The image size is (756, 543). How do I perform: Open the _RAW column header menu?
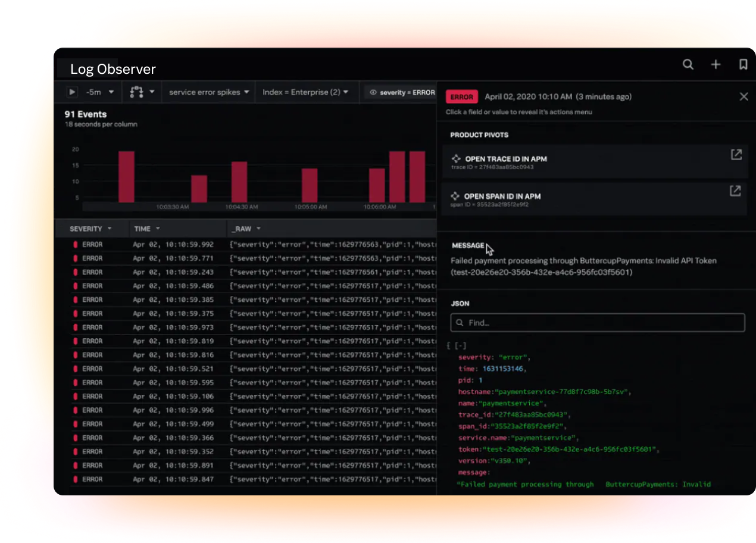point(258,229)
